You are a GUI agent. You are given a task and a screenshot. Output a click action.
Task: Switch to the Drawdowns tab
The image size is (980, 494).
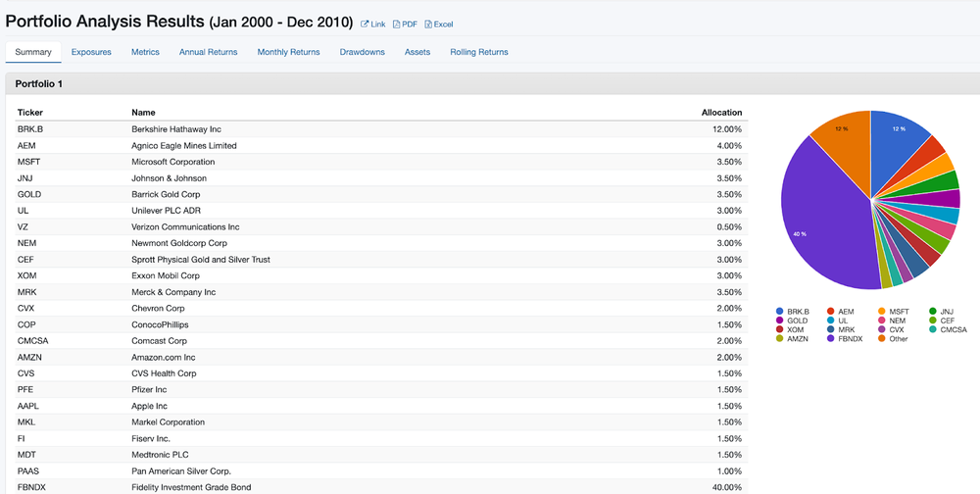point(362,52)
